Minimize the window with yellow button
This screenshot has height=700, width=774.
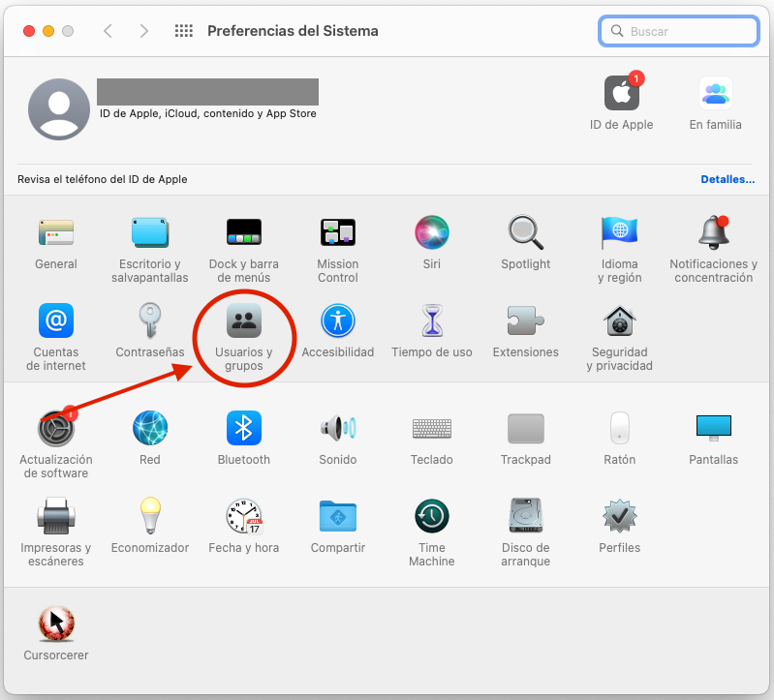click(x=48, y=31)
